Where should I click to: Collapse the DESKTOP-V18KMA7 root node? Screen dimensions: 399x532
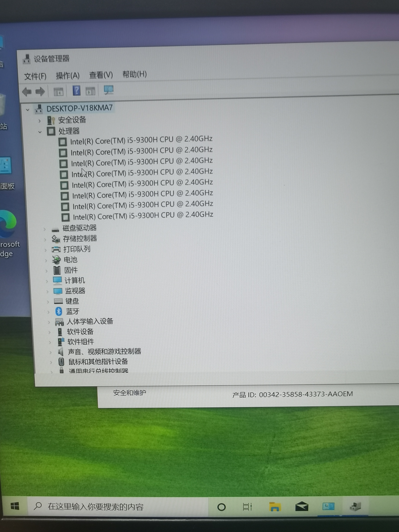[28, 110]
